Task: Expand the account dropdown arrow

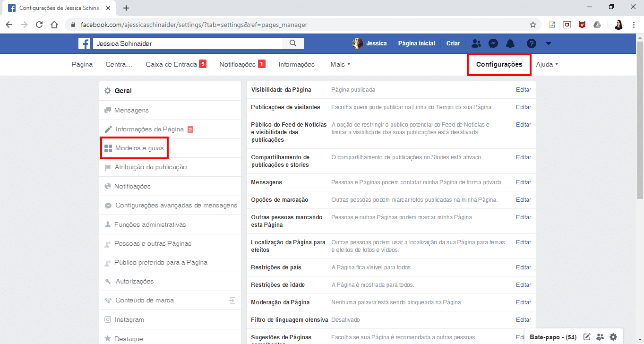Action: point(549,43)
